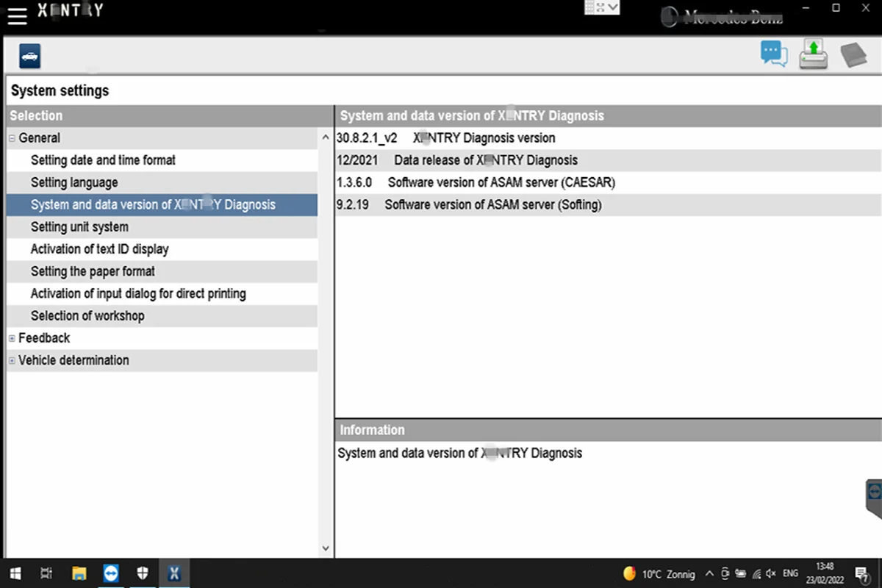The width and height of the screenshot is (882, 588).
Task: Select Setting language
Action: coord(162,182)
